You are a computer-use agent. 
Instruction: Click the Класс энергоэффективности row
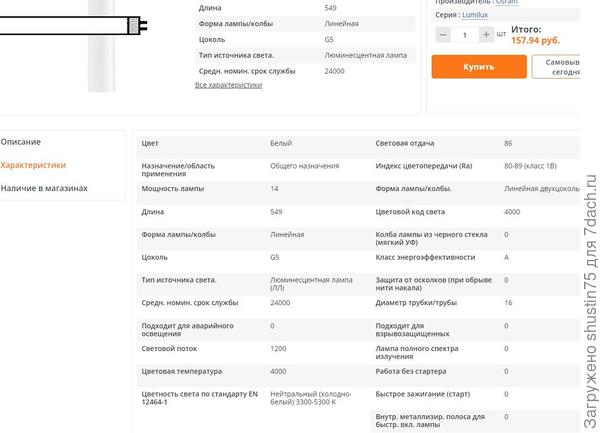[x=475, y=257]
